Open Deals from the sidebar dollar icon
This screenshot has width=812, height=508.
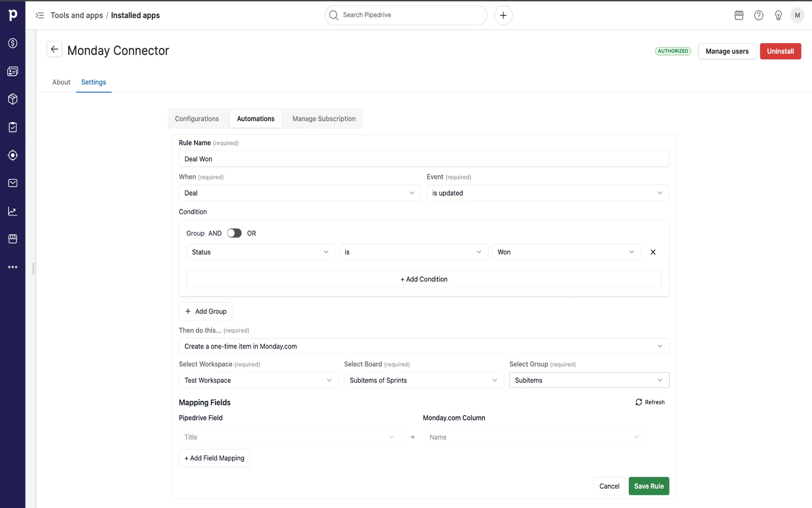pyautogui.click(x=13, y=43)
